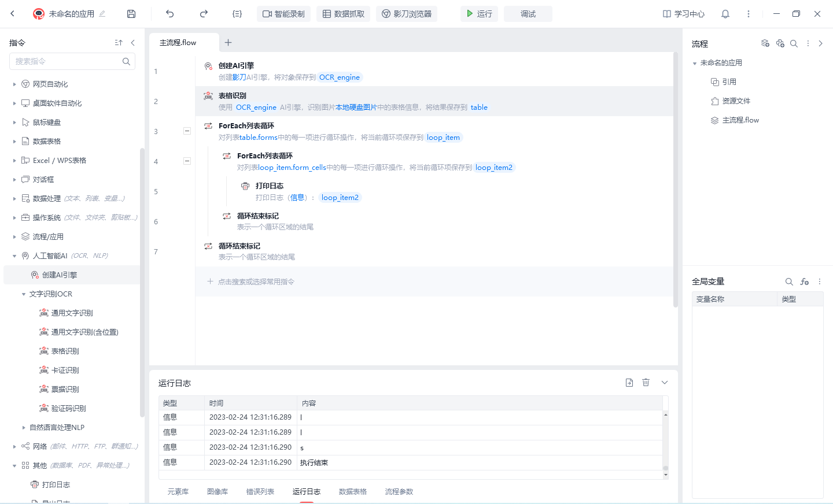Undo the last action
The image size is (833, 504).
pyautogui.click(x=169, y=14)
